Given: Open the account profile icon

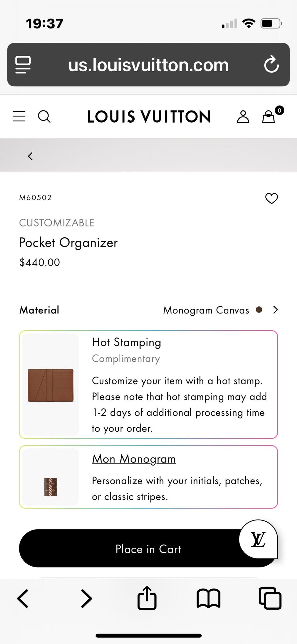Looking at the screenshot, I should 243,117.
